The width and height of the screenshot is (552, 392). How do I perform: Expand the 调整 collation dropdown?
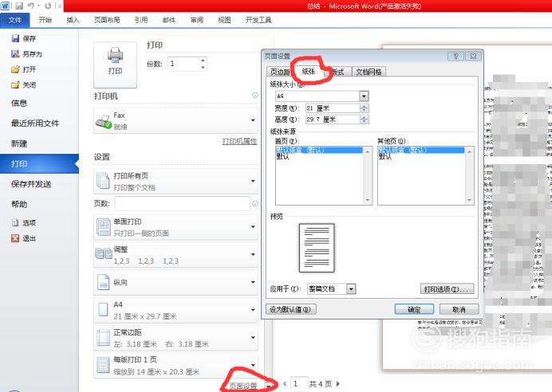[253, 254]
